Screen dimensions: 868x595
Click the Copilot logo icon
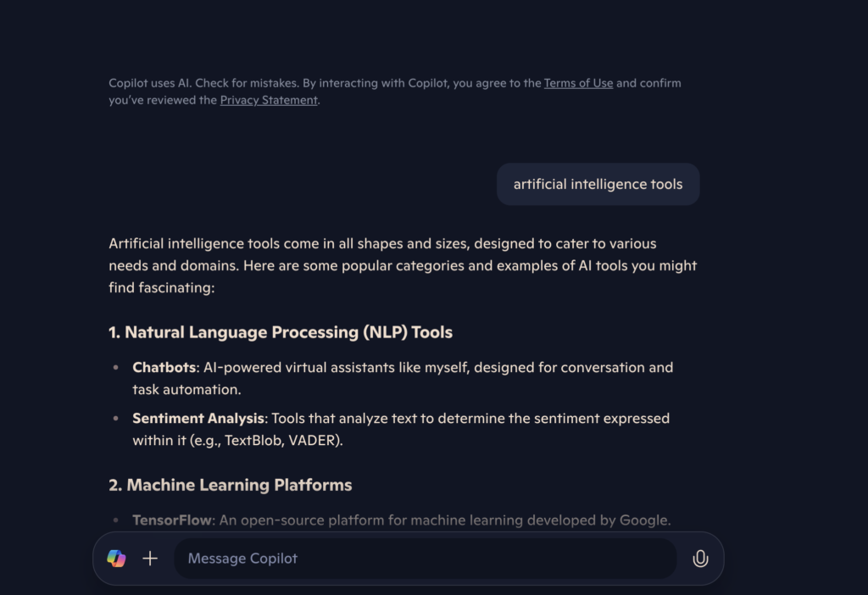point(116,559)
